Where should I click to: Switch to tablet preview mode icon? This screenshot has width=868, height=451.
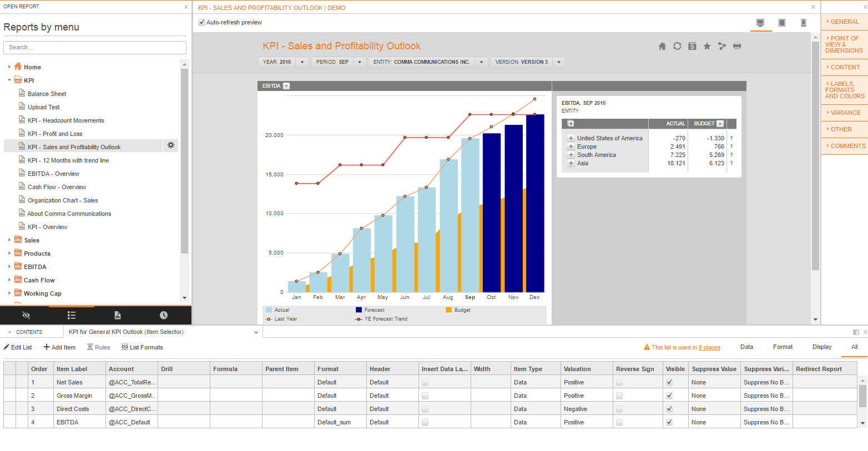(x=782, y=23)
